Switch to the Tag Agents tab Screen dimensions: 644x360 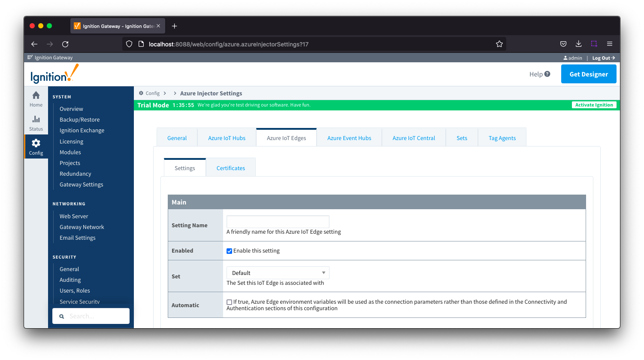[502, 138]
